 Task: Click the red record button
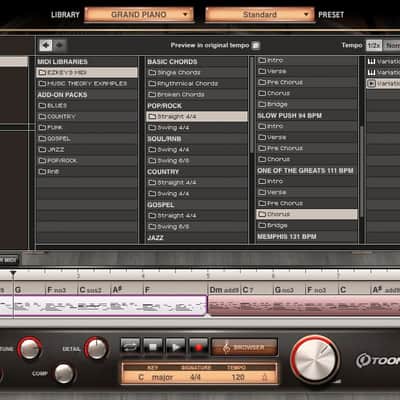pos(198,347)
